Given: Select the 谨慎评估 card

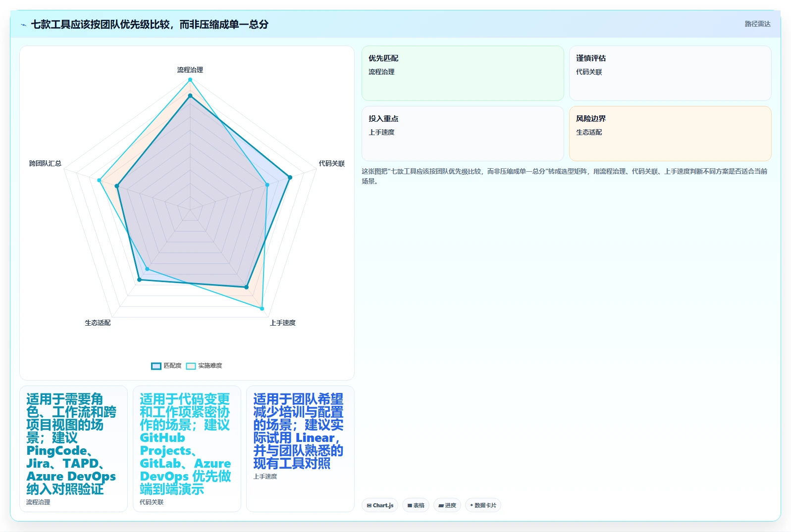Looking at the screenshot, I should [x=670, y=73].
